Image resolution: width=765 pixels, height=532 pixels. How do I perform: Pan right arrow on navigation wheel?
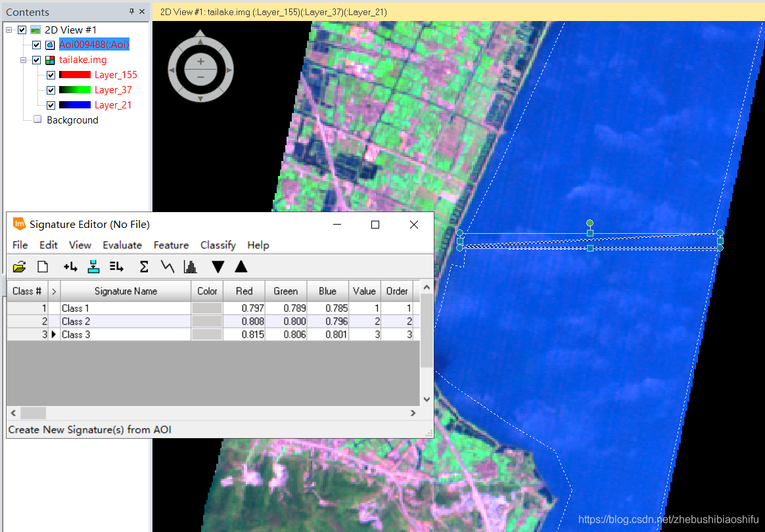click(229, 70)
